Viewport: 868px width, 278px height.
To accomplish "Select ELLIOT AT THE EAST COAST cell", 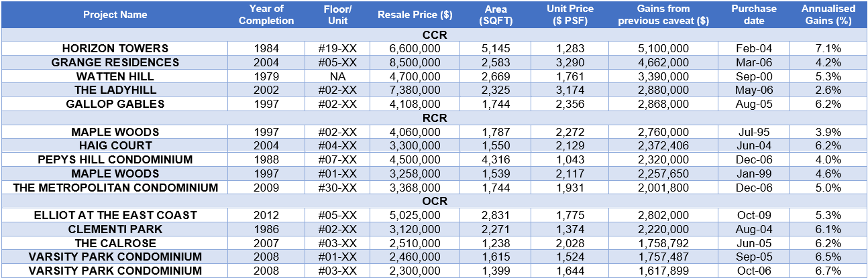I will (x=115, y=215).
